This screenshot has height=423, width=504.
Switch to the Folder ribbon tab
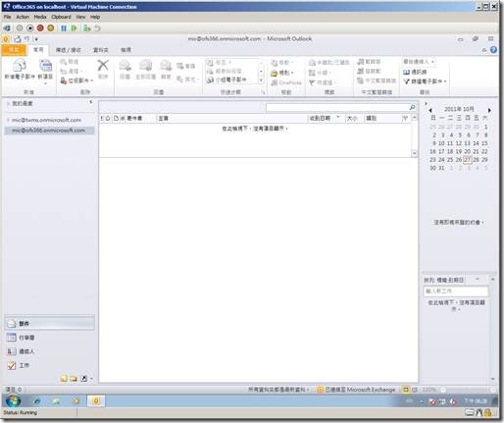pos(101,50)
